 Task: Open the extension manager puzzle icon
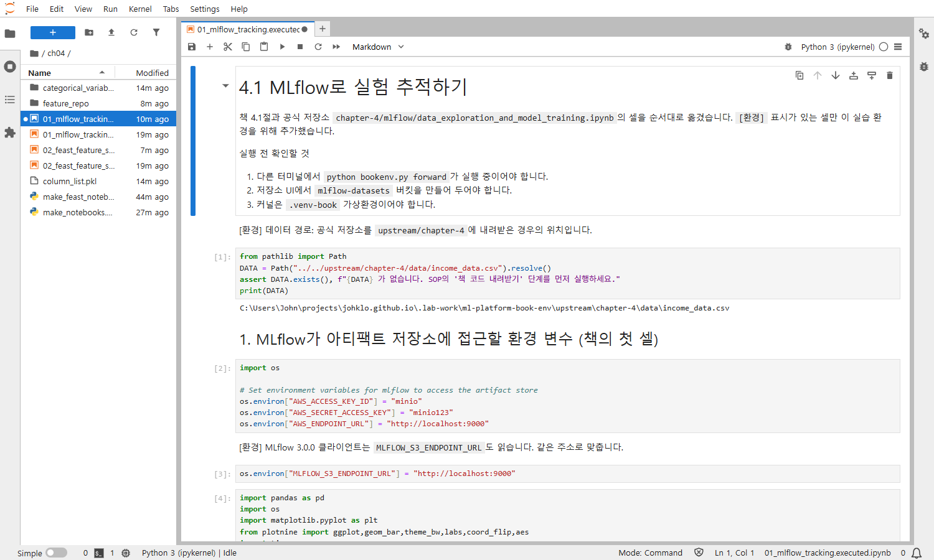coord(10,133)
